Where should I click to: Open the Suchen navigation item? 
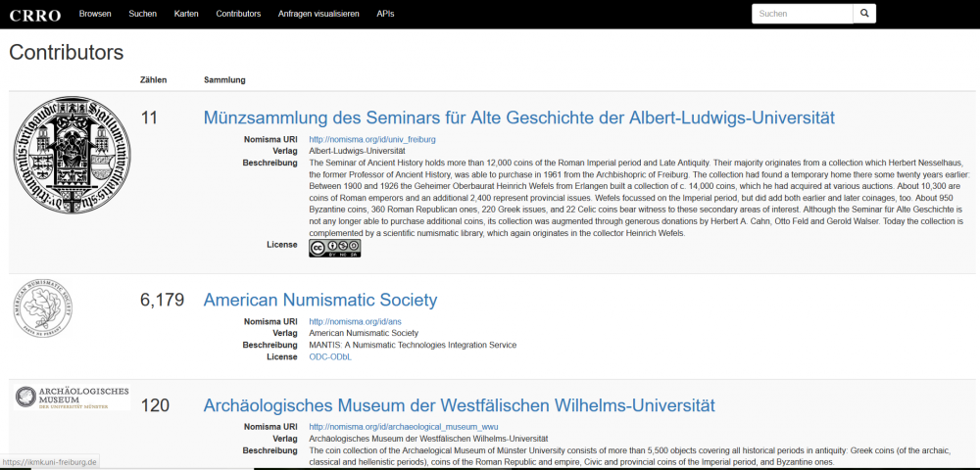tap(142, 14)
